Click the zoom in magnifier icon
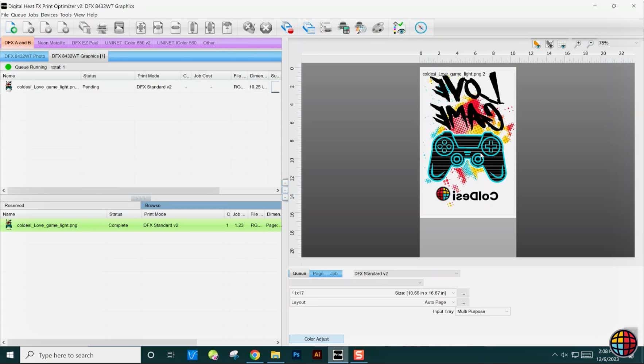The image size is (644, 364). click(578, 44)
